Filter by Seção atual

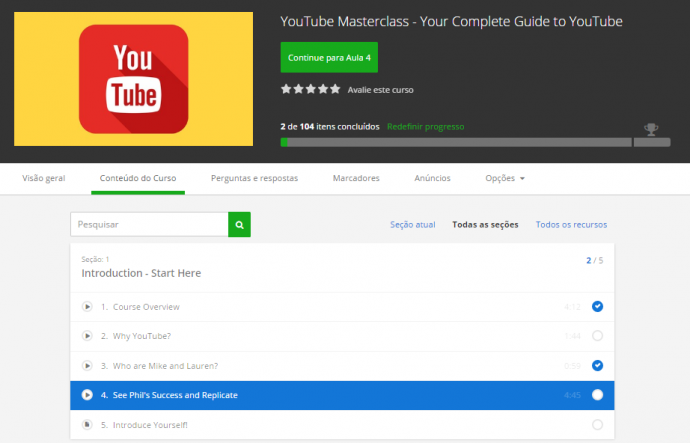(x=412, y=225)
